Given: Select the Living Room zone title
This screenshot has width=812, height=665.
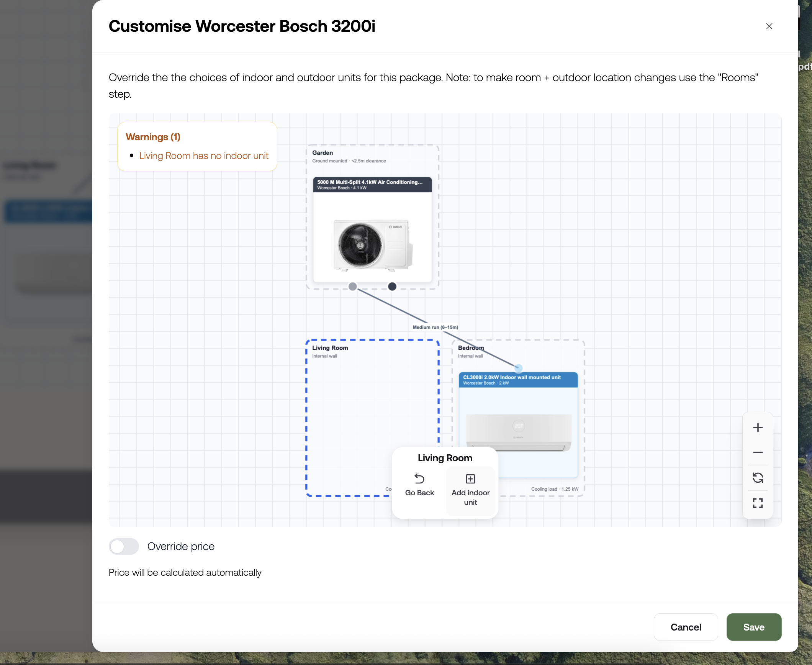Looking at the screenshot, I should tap(330, 348).
